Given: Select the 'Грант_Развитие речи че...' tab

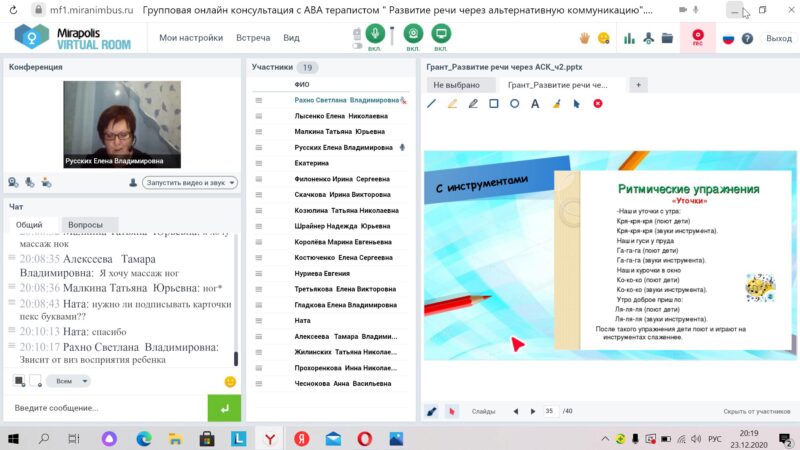Looking at the screenshot, I should (557, 85).
